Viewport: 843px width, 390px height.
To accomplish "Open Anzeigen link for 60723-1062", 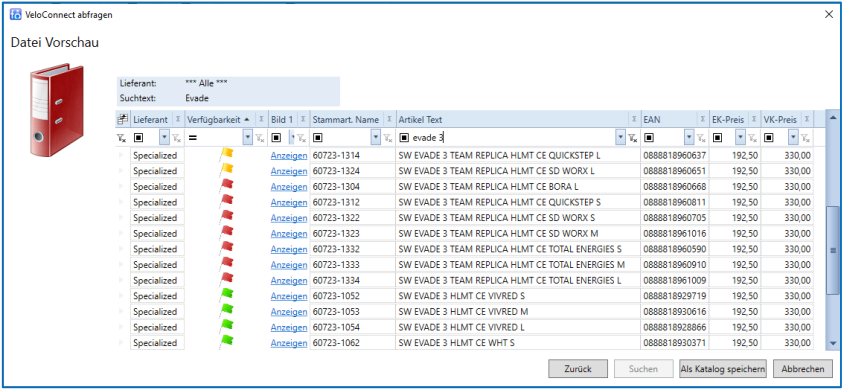I will click(x=289, y=343).
